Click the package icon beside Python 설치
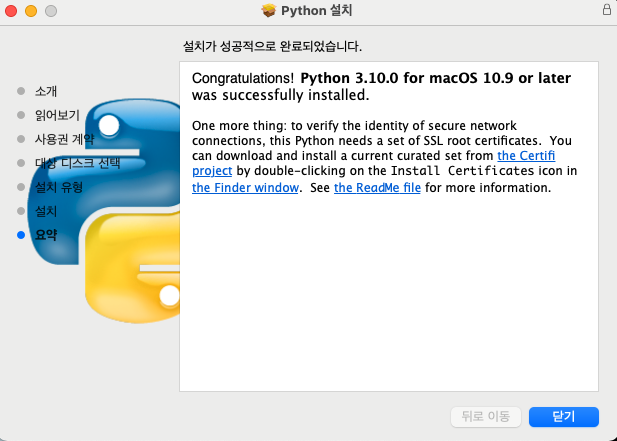 point(269,10)
